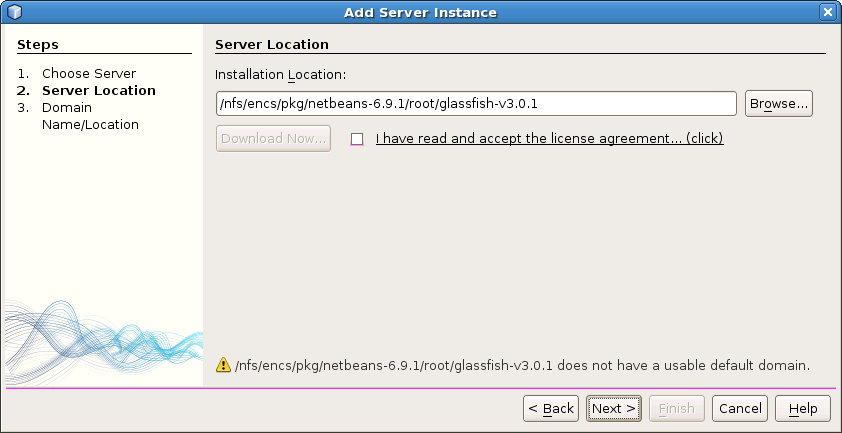Click the 'Installation Location:' label
Image resolution: width=842 pixels, height=433 pixels.
280,75
